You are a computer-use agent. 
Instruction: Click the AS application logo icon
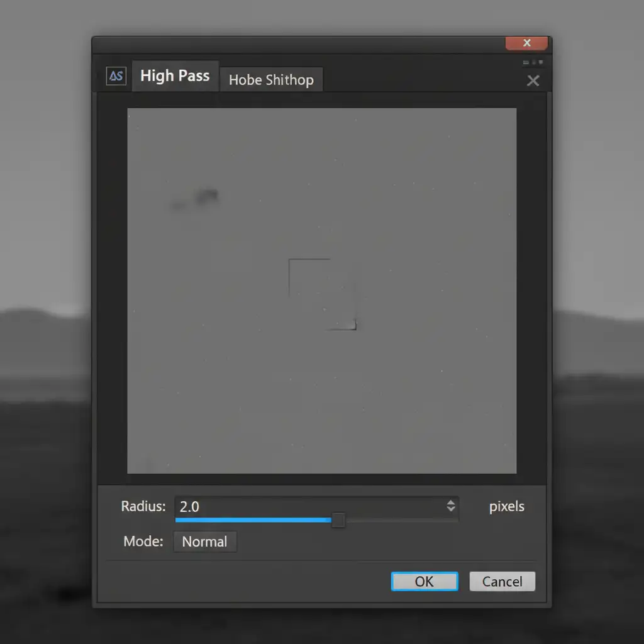(x=116, y=76)
